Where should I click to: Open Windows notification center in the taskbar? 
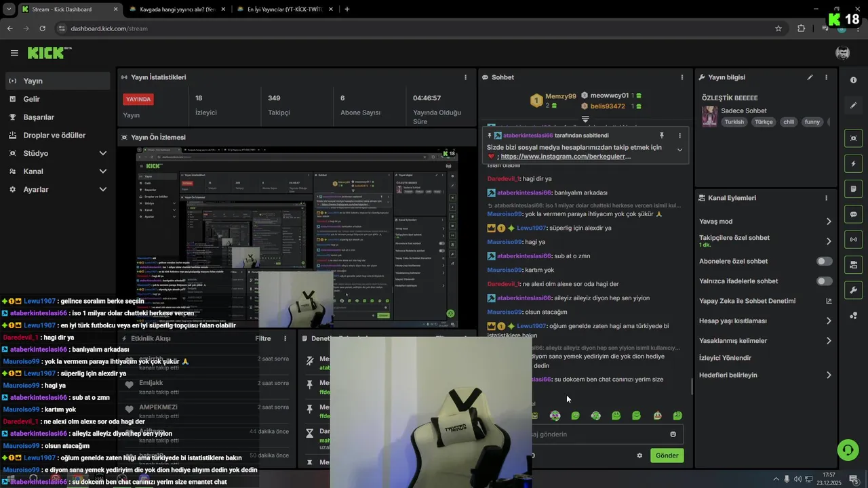pyautogui.click(x=853, y=479)
